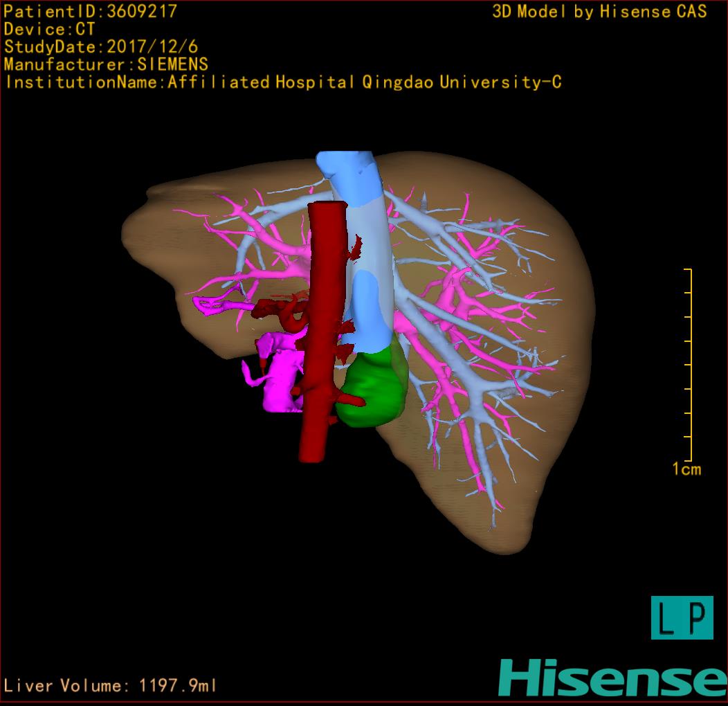728x706 pixels.
Task: Click the Manufacturer:SIEMENS text
Action: 106,64
